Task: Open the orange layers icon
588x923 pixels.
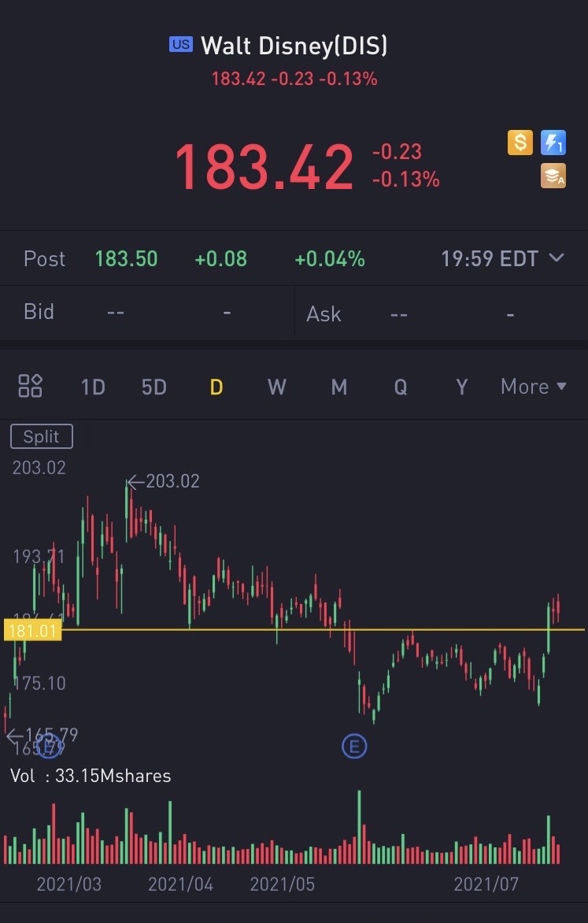Action: coord(553,176)
